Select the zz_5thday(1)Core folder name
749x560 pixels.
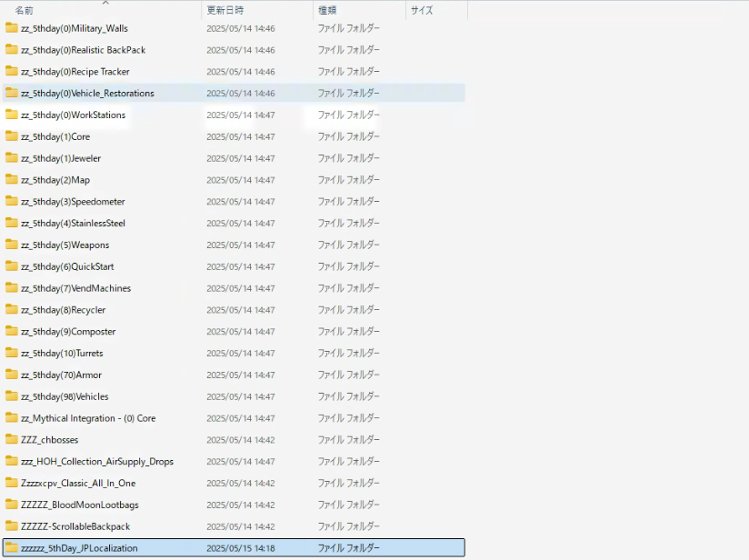(x=55, y=136)
